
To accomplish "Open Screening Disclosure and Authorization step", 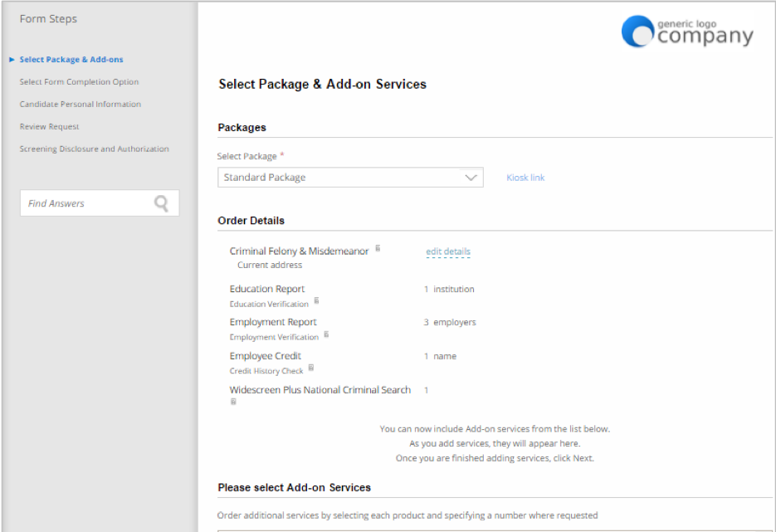I will 94,149.
